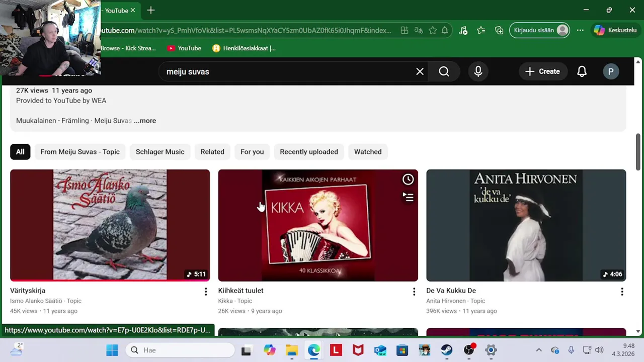Clear the YouTube search box text
644x362 pixels.
coord(420,71)
